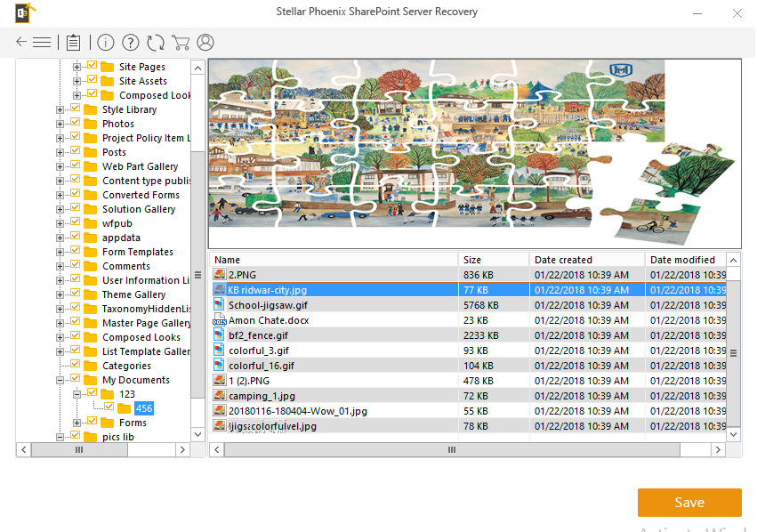Toggle the Photos folder checkbox

[x=76, y=122]
